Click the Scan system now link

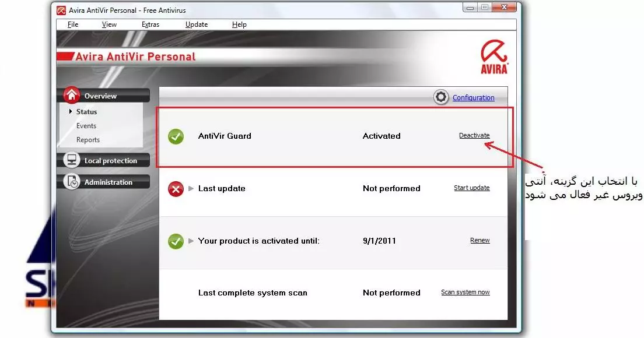[465, 293]
